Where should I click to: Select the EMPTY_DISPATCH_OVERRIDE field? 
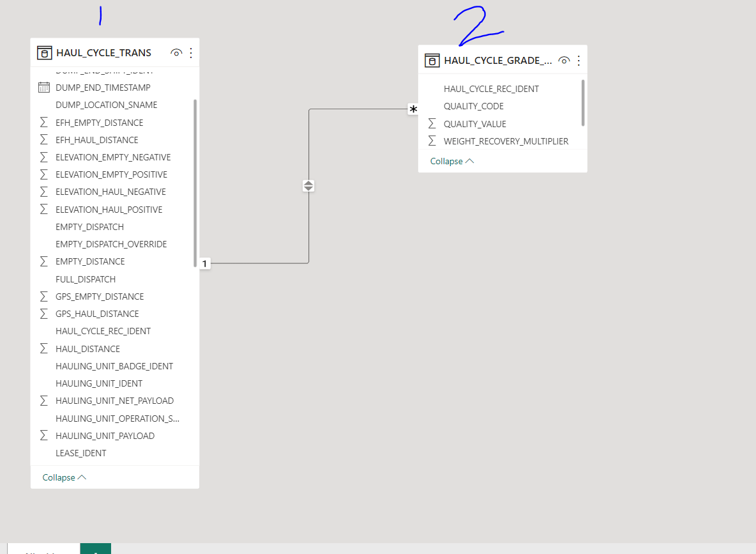click(111, 244)
